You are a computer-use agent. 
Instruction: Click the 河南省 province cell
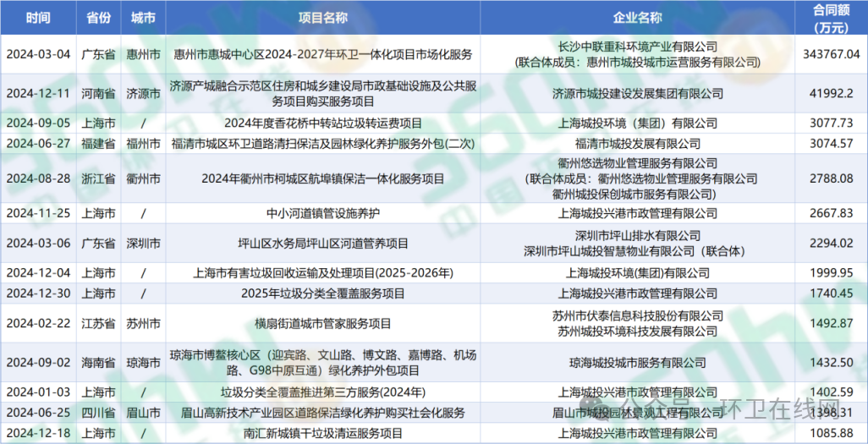coord(97,94)
